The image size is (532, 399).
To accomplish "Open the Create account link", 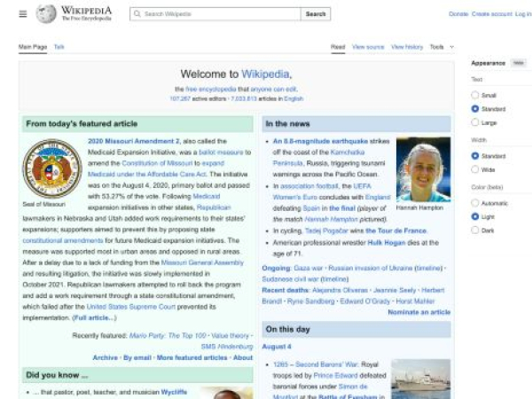I will (x=491, y=14).
